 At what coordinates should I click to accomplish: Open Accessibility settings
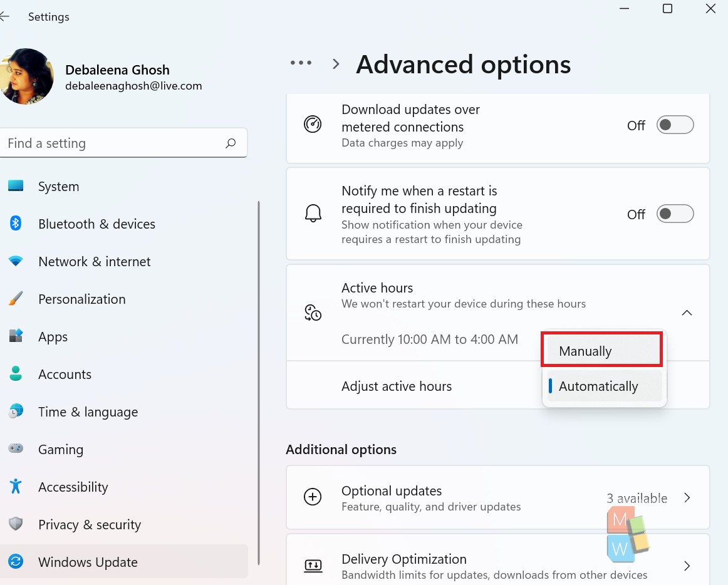[x=123, y=487]
